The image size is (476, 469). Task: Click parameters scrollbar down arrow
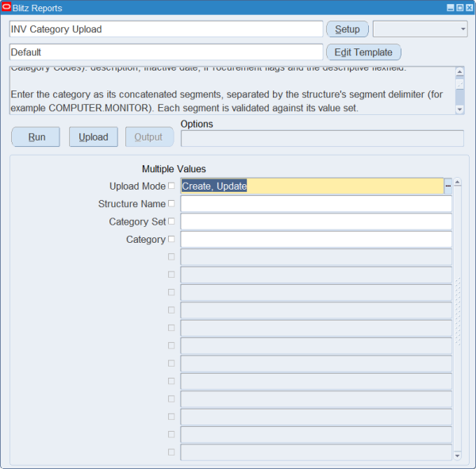[x=458, y=456]
